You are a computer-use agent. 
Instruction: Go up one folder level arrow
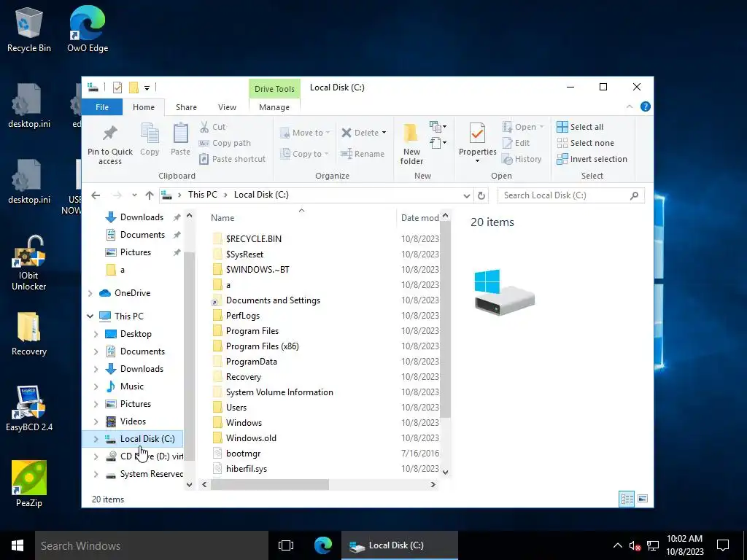[x=150, y=195]
